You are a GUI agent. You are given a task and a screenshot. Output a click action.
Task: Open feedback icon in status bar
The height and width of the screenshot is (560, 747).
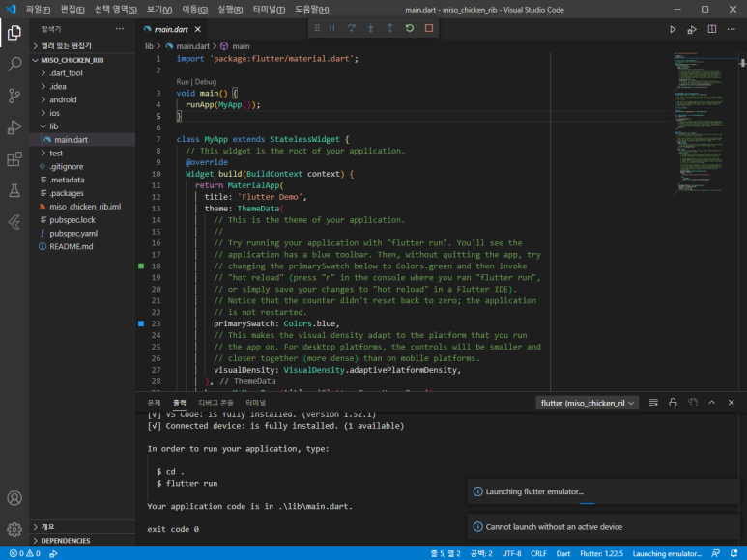click(x=715, y=554)
